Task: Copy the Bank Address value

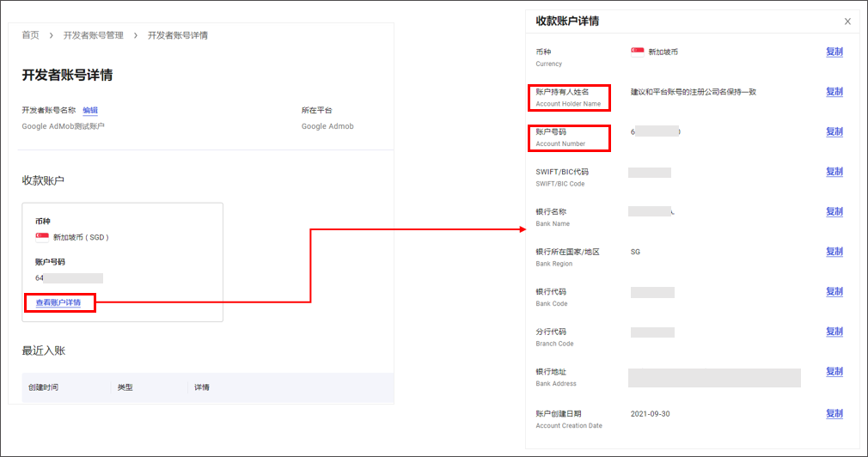Action: click(834, 371)
